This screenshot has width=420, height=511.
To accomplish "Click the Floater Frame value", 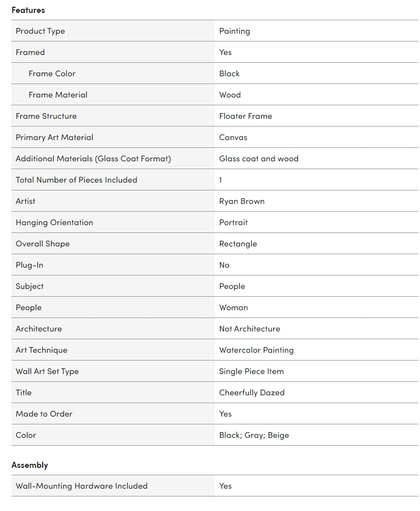I will (x=245, y=116).
